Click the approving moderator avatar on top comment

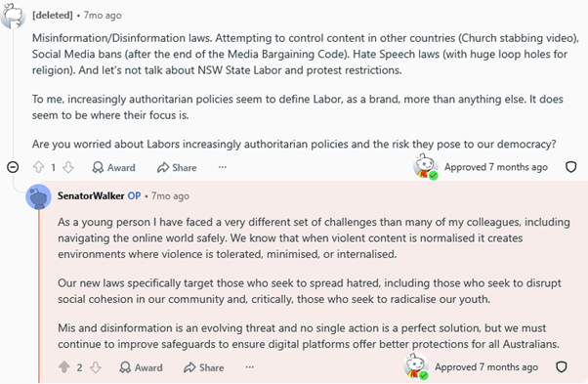pos(426,166)
